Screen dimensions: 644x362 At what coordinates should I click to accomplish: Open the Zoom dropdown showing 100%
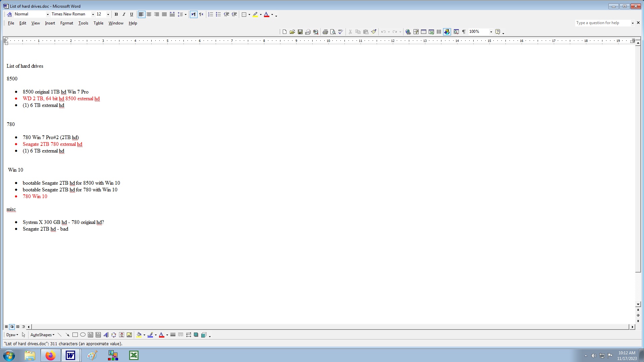[x=491, y=32]
